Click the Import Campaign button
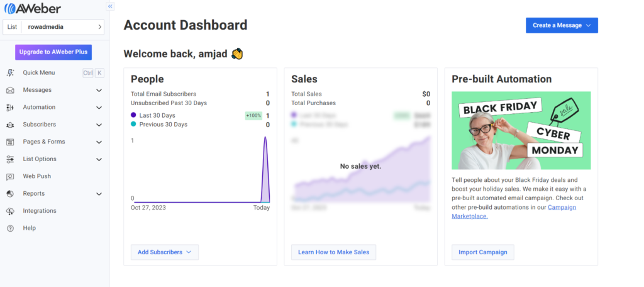The height and width of the screenshot is (287, 644). coord(482,252)
